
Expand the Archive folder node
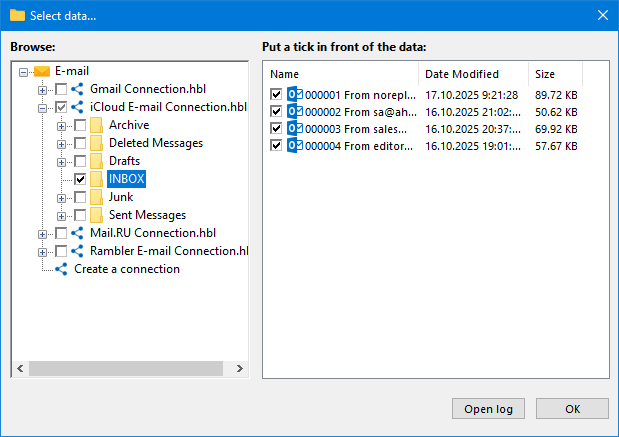61,126
